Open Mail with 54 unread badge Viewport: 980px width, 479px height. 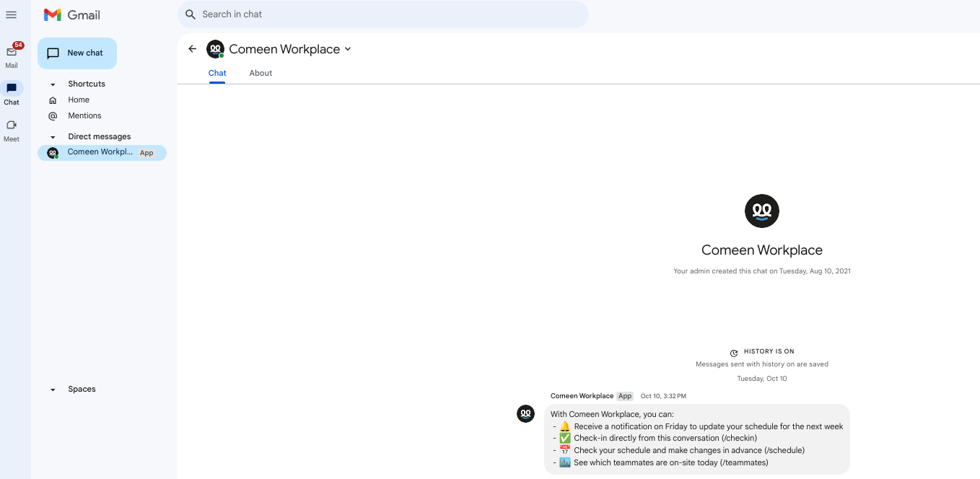pos(12,56)
